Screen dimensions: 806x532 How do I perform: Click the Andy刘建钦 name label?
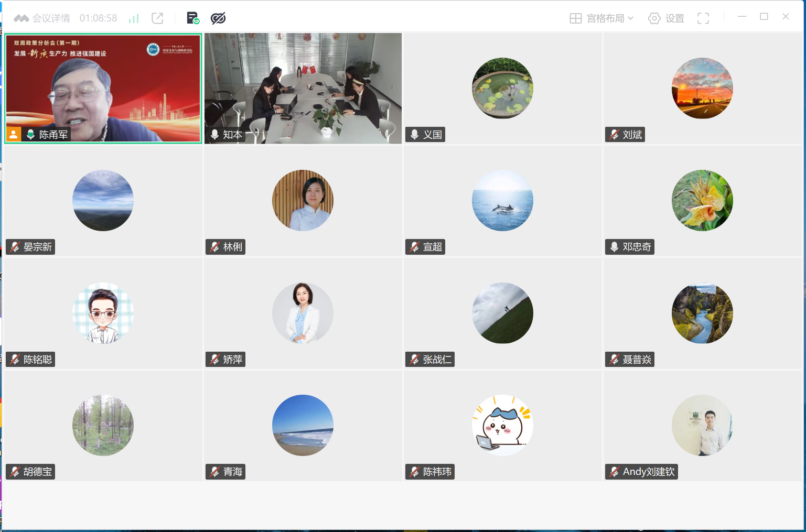tap(648, 472)
